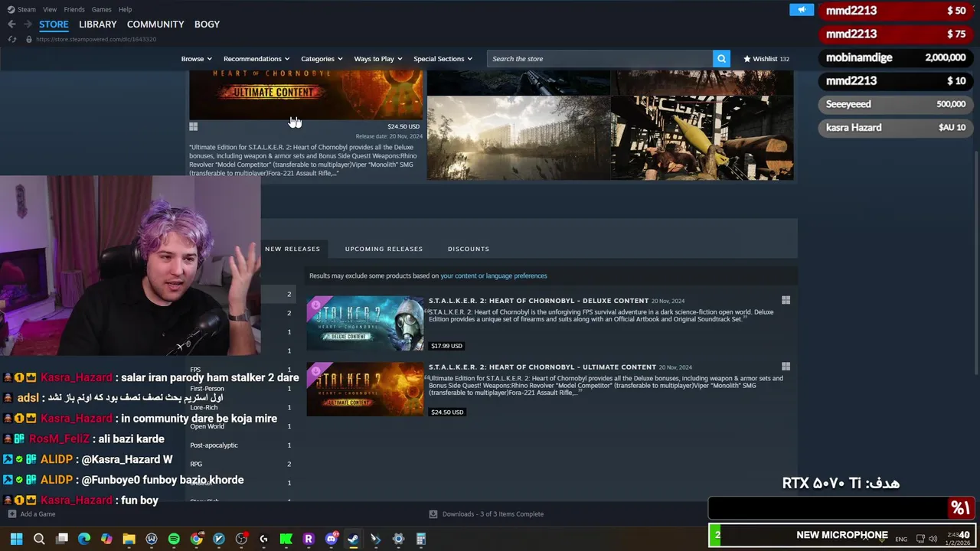Select the Upcoming Releases tab

pos(384,249)
